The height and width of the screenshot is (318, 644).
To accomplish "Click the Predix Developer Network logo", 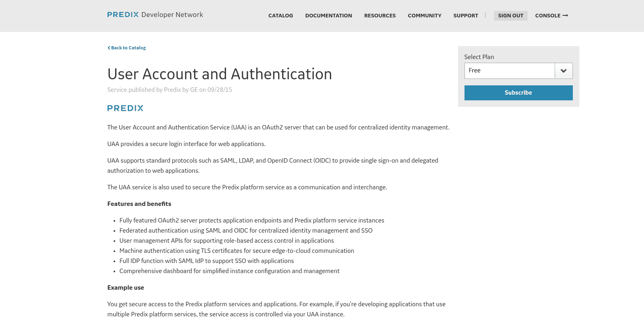I will 155,15.
